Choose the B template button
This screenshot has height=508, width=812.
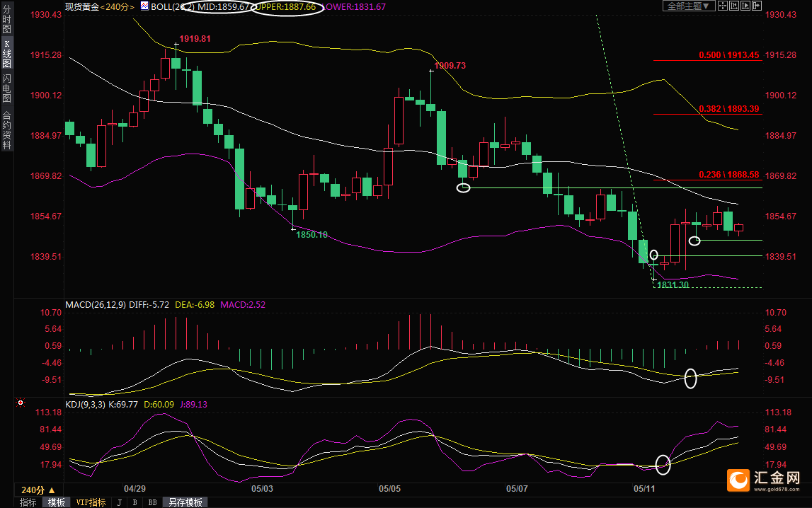[x=135, y=502]
